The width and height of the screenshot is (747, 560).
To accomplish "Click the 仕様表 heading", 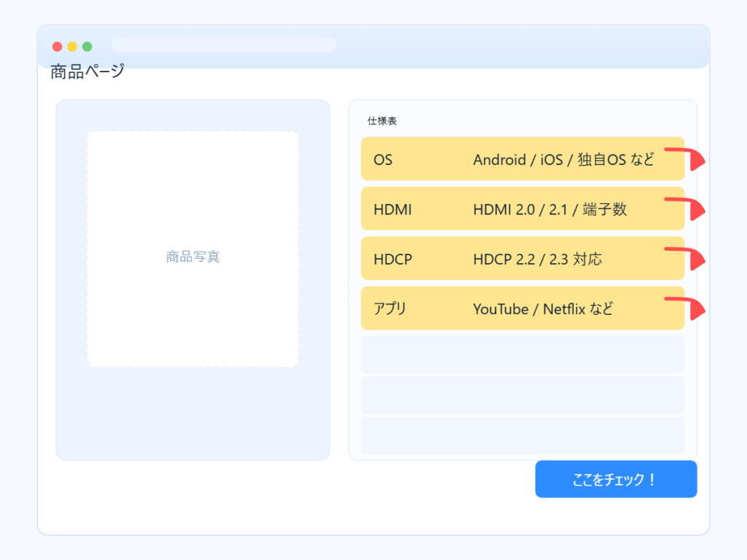I will pyautogui.click(x=382, y=121).
